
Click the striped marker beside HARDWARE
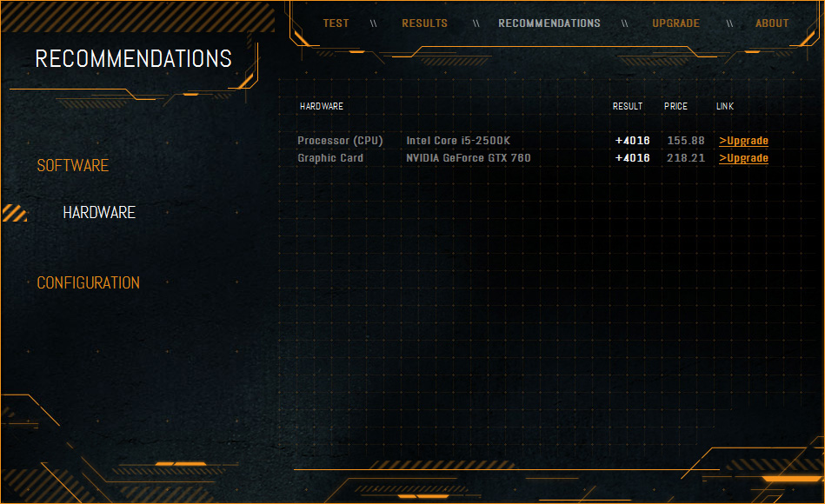click(14, 213)
